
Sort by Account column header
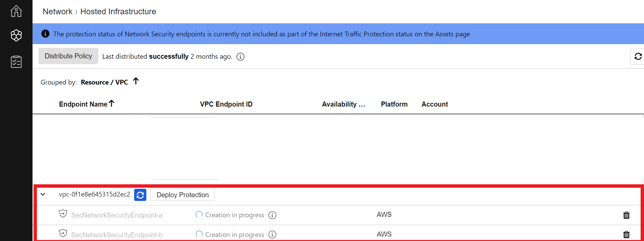pos(435,104)
